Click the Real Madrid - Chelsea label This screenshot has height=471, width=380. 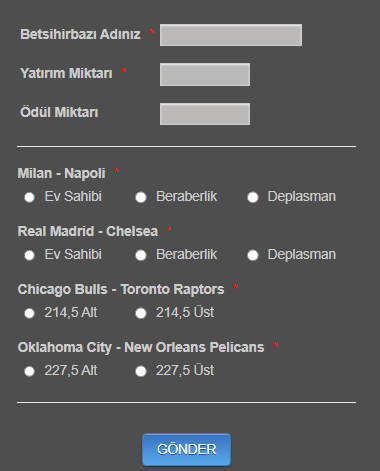click(x=88, y=231)
